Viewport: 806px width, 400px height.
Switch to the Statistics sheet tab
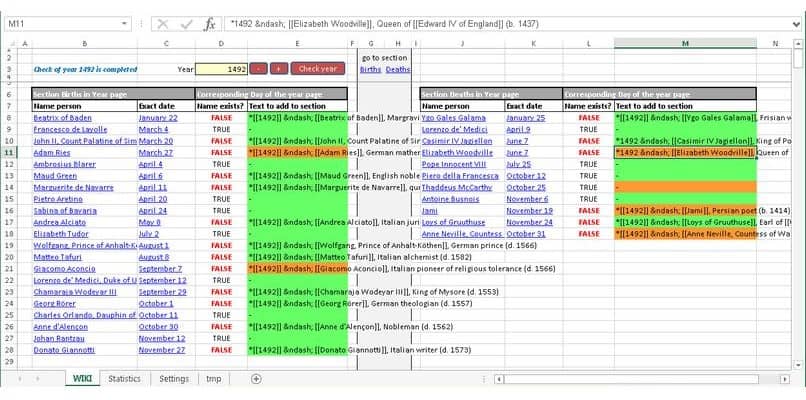click(124, 379)
